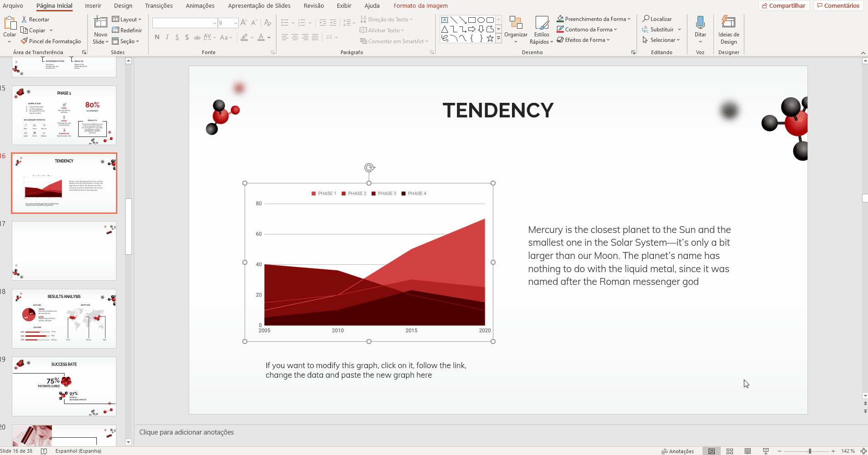Switch to slide sorter view icon
The height and width of the screenshot is (455, 868).
[730, 451]
